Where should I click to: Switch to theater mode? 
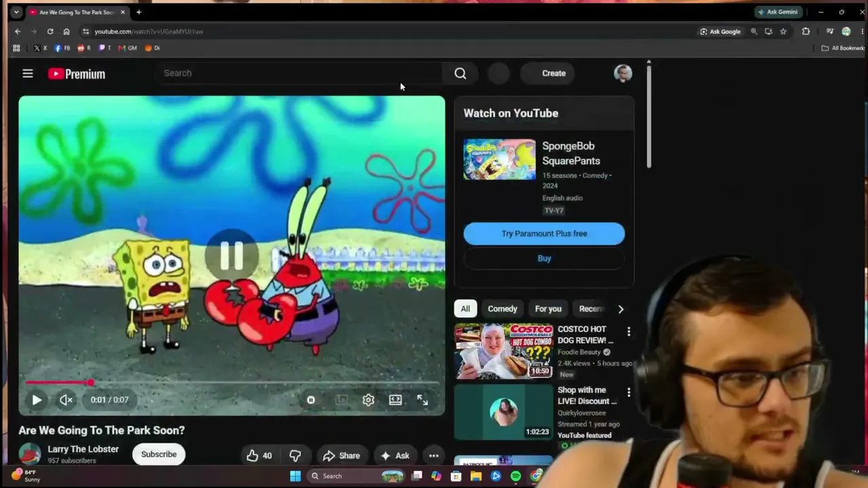(395, 400)
